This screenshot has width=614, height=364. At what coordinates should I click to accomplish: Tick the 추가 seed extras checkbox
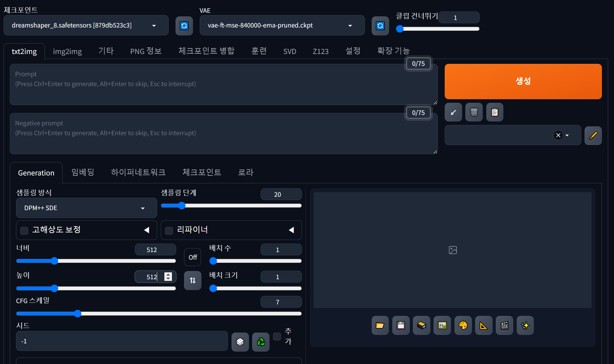(x=277, y=337)
